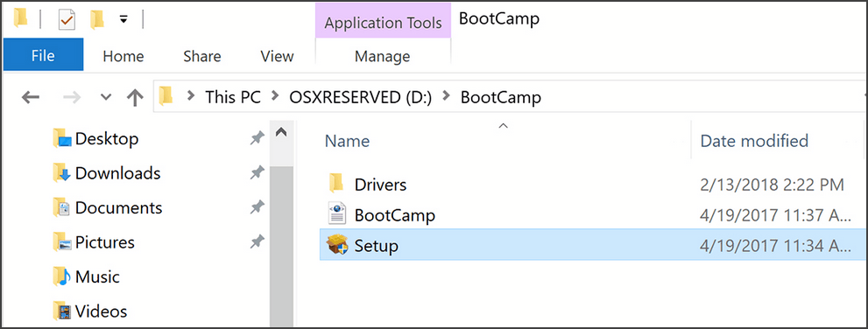Open the File menu
Viewport: 868px width, 329px height.
click(x=43, y=54)
